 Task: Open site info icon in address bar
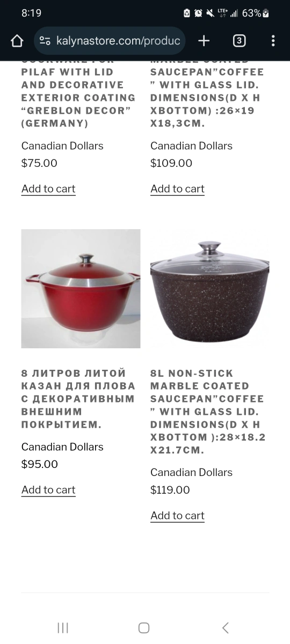[x=45, y=41]
